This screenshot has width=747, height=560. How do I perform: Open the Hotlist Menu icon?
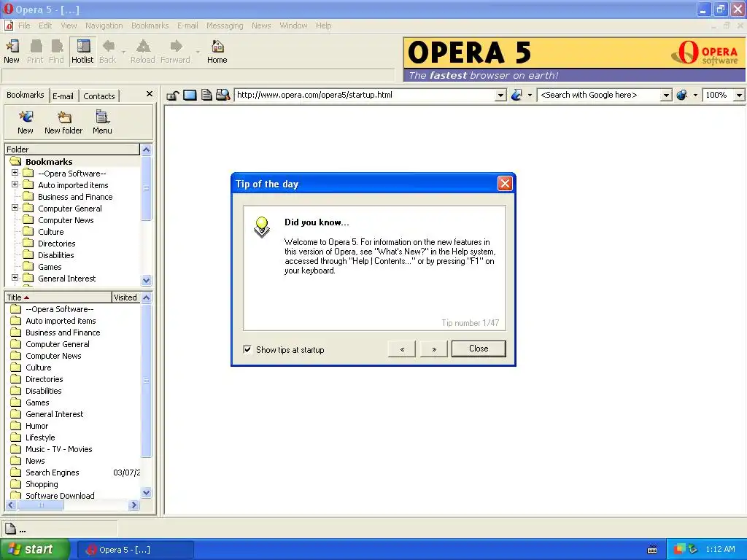click(102, 122)
